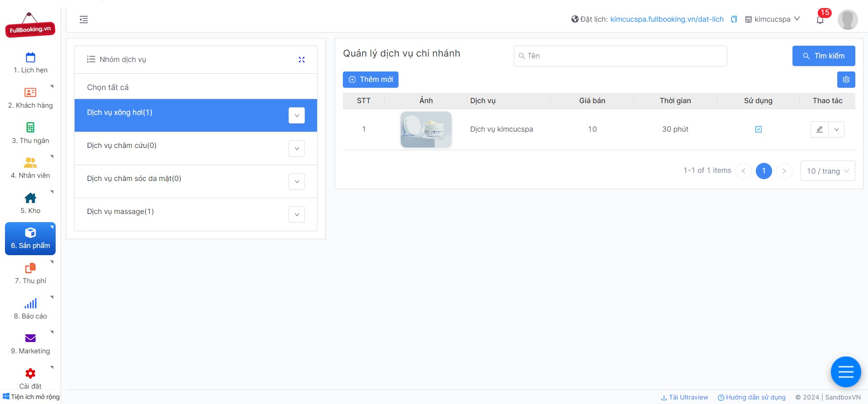Click the Tìm kiếm search button

824,56
